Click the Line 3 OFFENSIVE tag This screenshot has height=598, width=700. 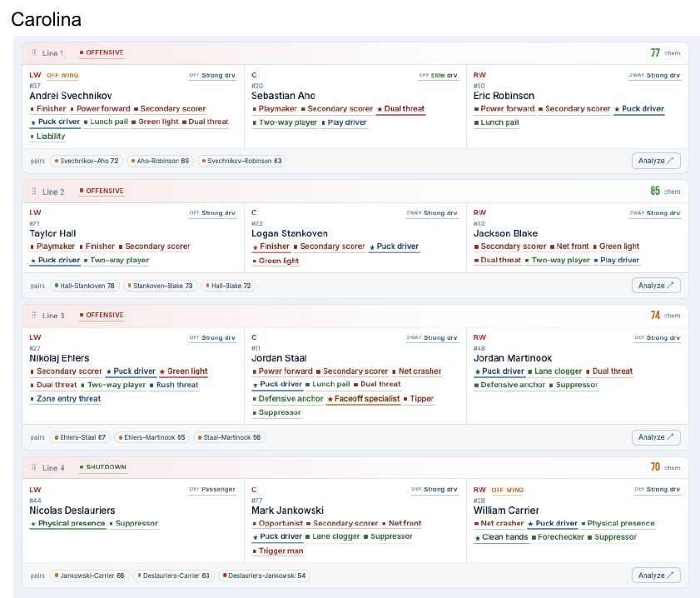click(102, 316)
